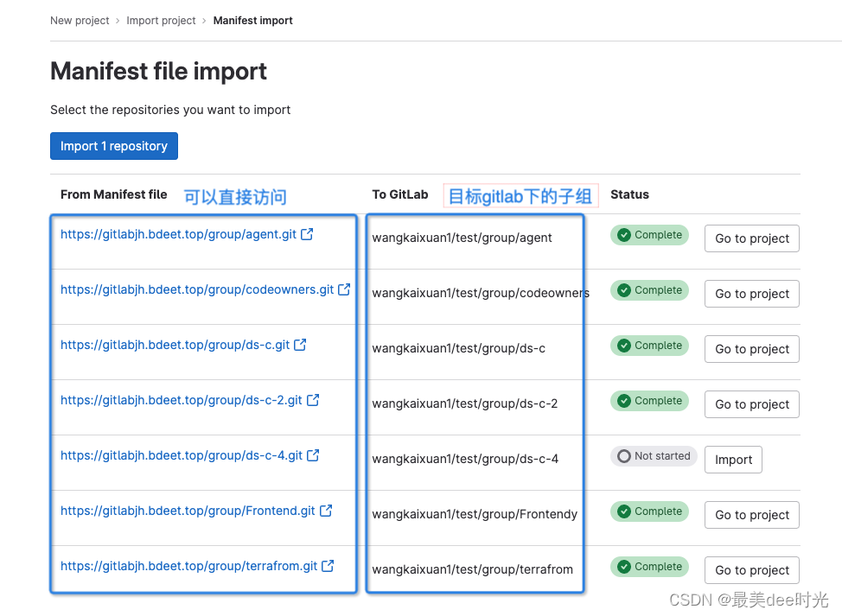Open the codeowners.git source link
This screenshot has width=842, height=616.
[x=197, y=289]
